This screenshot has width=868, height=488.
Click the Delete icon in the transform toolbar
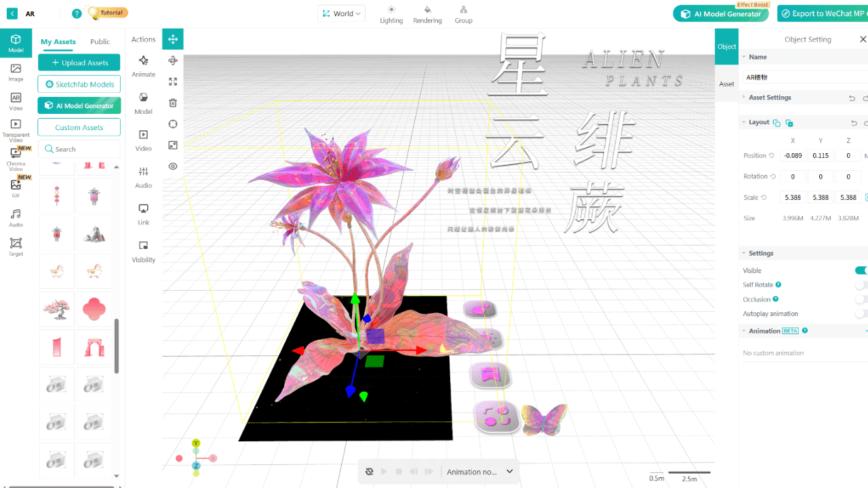coord(172,102)
